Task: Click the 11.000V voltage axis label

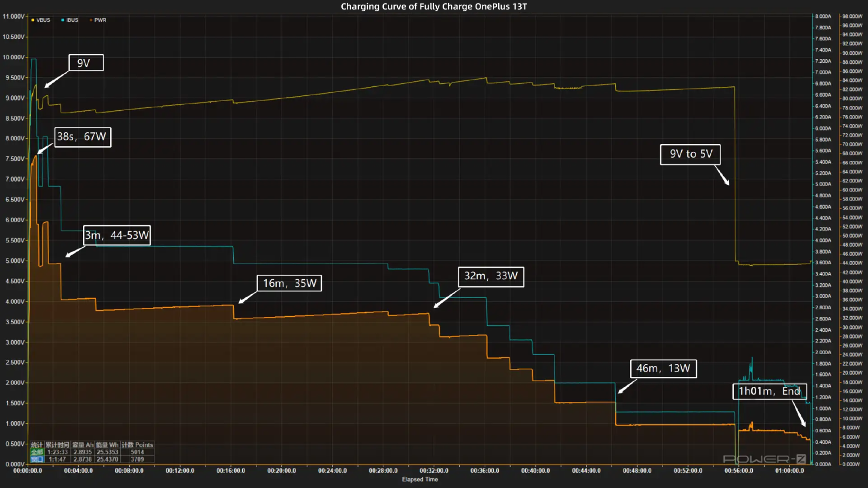Action: [14, 16]
